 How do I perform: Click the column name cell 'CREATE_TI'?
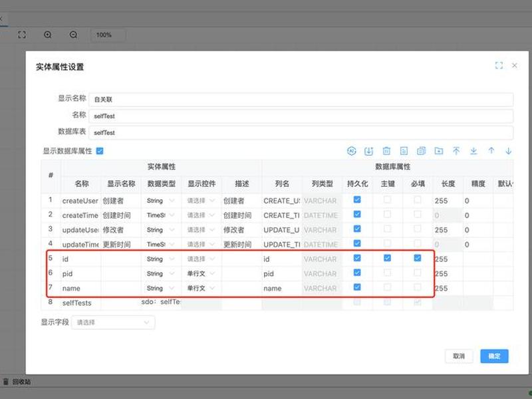281,215
